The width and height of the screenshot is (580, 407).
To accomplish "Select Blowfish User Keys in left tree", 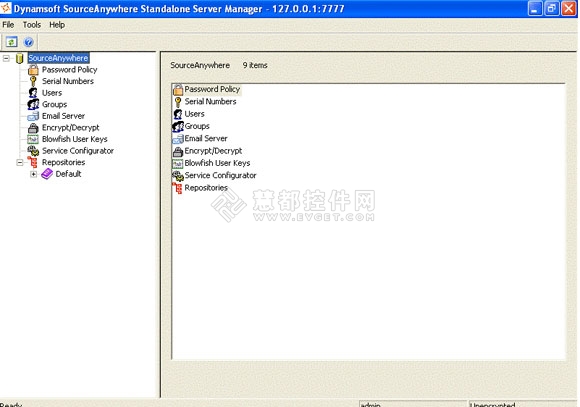I will pos(75,139).
